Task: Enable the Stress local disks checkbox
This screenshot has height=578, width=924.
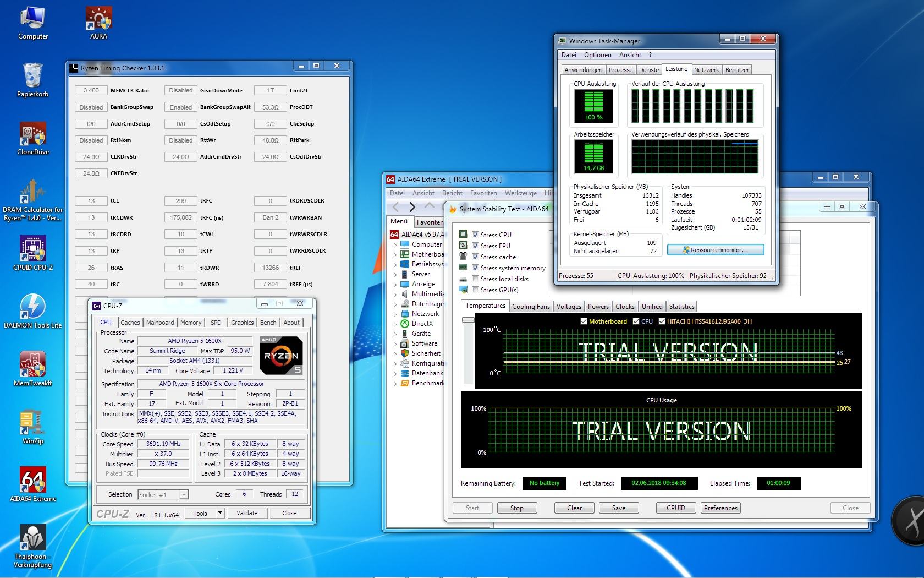Action: 475,279
